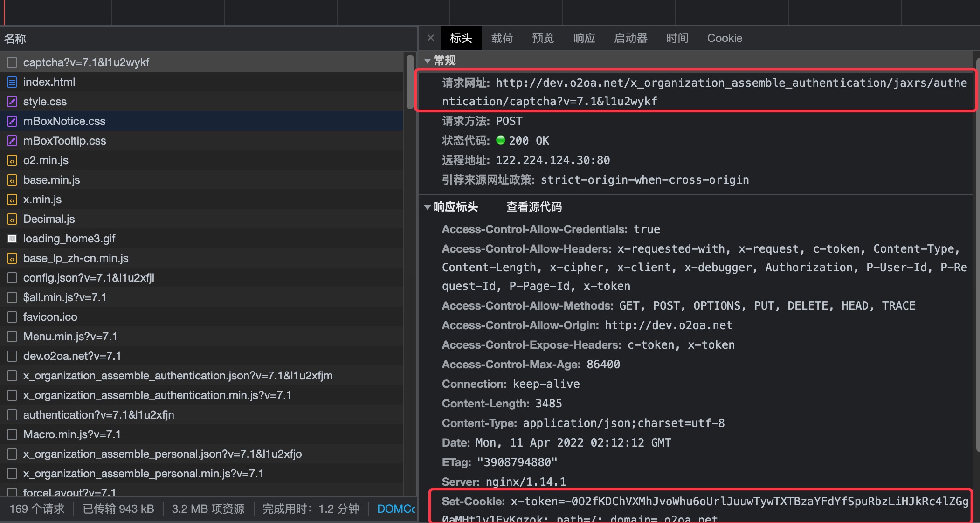Click the box beside captcha?v=7.1&l1u2wykf

(13, 62)
